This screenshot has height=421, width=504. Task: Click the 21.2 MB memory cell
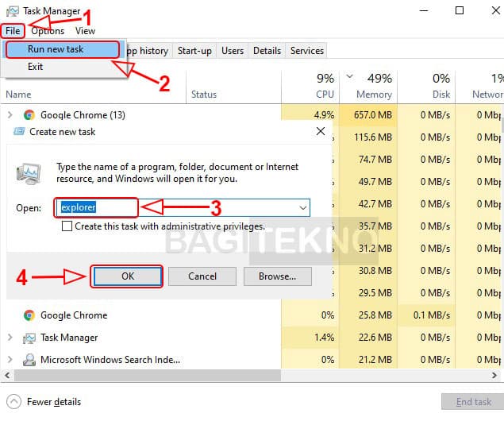coord(368,360)
